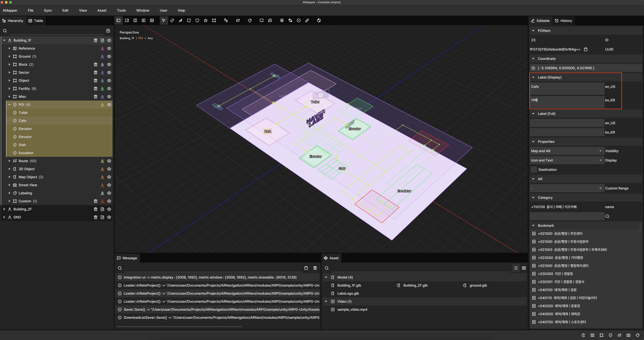Viewport: 644px width, 340px height.
Task: Expand the Building_2F tree node
Action: [4, 209]
